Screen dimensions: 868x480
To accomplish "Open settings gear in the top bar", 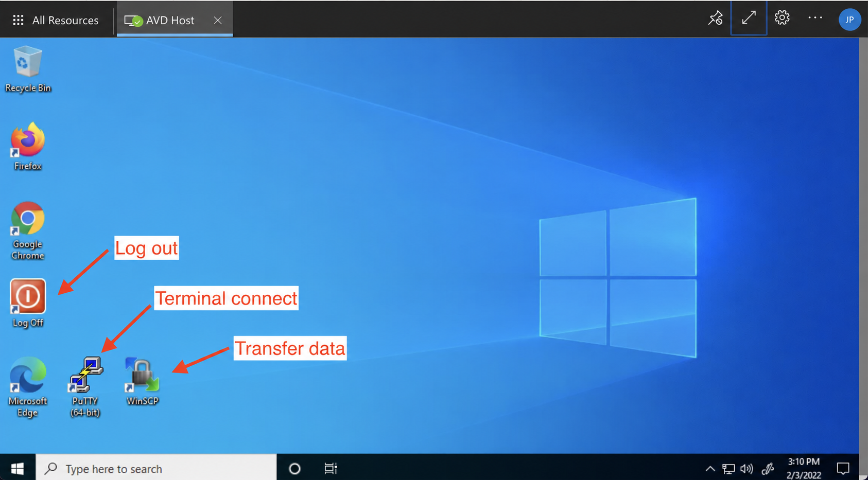I will [782, 17].
